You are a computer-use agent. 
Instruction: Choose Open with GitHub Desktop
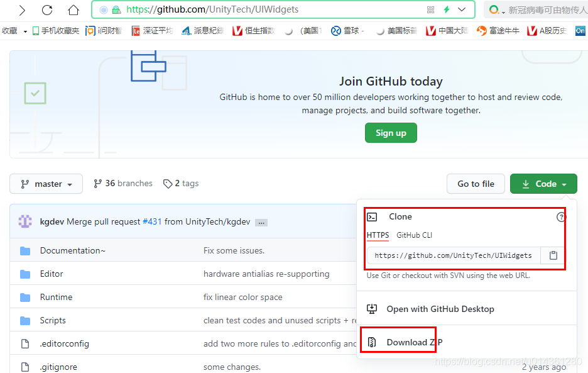[440, 309]
